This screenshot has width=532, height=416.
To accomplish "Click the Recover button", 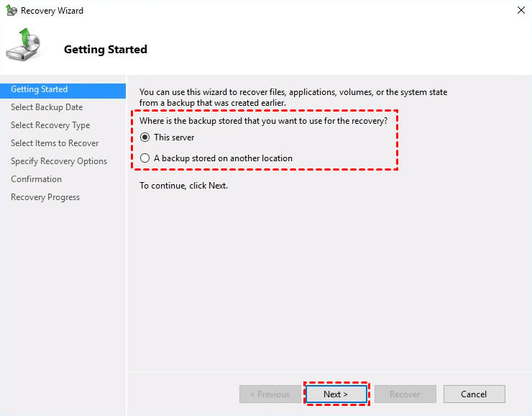I will point(405,394).
